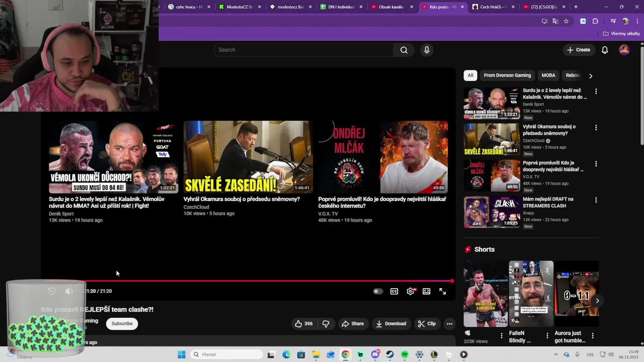Open options for the Aurora short
Viewport: 644px width, 362px height.
click(x=593, y=335)
